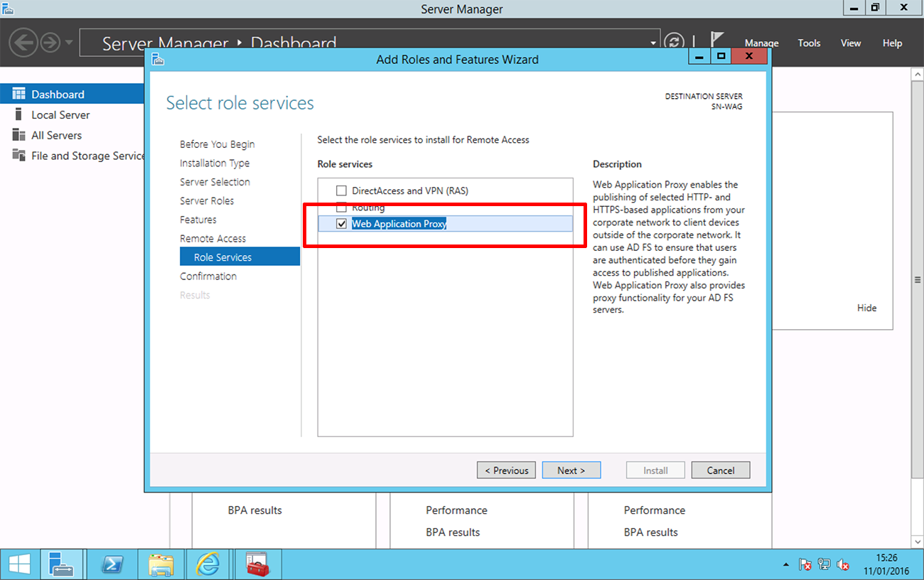Screen dimensions: 924x580
Task: Click the Previous button in wizard
Action: (x=506, y=470)
